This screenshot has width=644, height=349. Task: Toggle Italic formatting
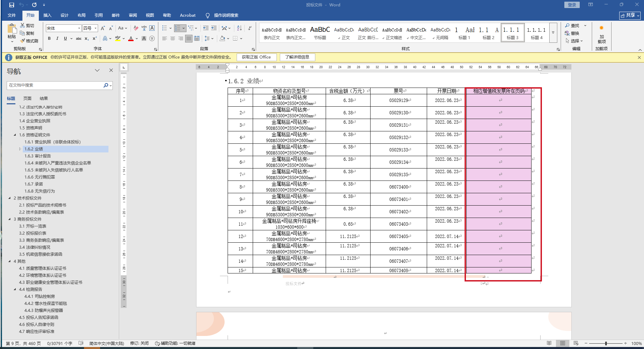pyautogui.click(x=57, y=38)
